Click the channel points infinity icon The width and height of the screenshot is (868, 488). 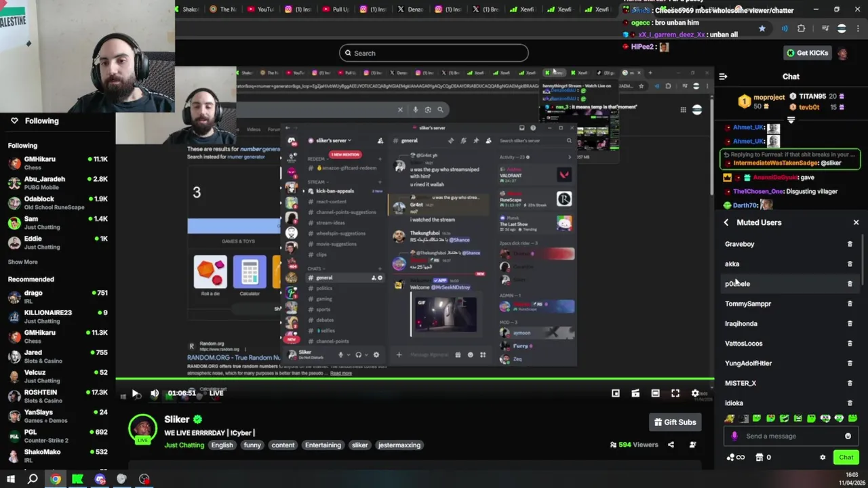click(735, 457)
